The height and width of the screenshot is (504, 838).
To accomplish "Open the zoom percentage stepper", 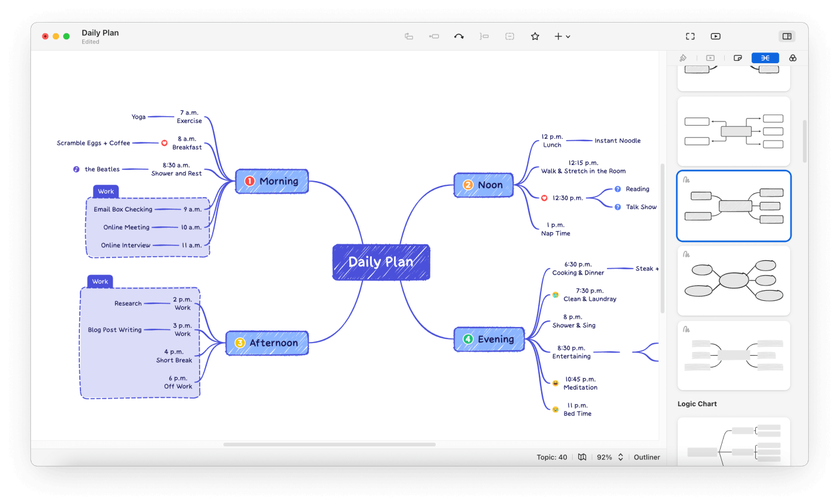I will click(x=620, y=457).
